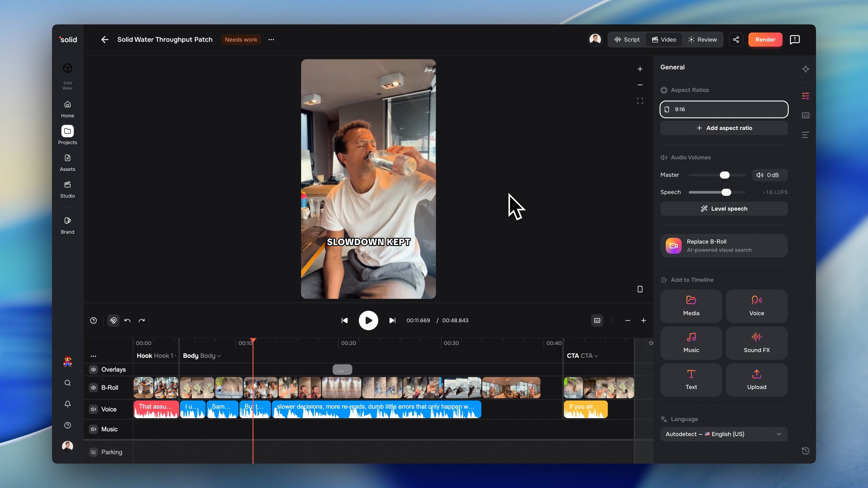Open the timeline tracks ellipsis menu
The width and height of the screenshot is (868, 488).
93,356
